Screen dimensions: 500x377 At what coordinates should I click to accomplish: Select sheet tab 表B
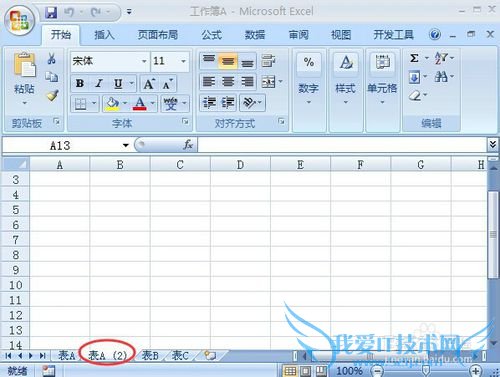point(150,355)
